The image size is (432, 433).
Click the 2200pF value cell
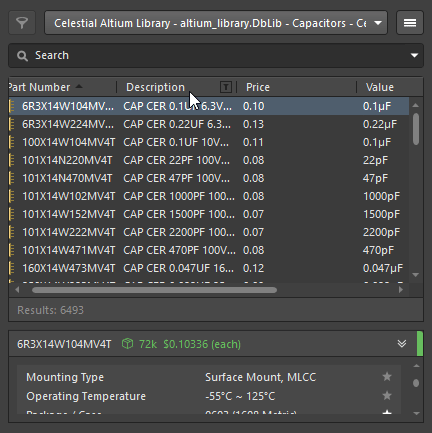(x=381, y=232)
